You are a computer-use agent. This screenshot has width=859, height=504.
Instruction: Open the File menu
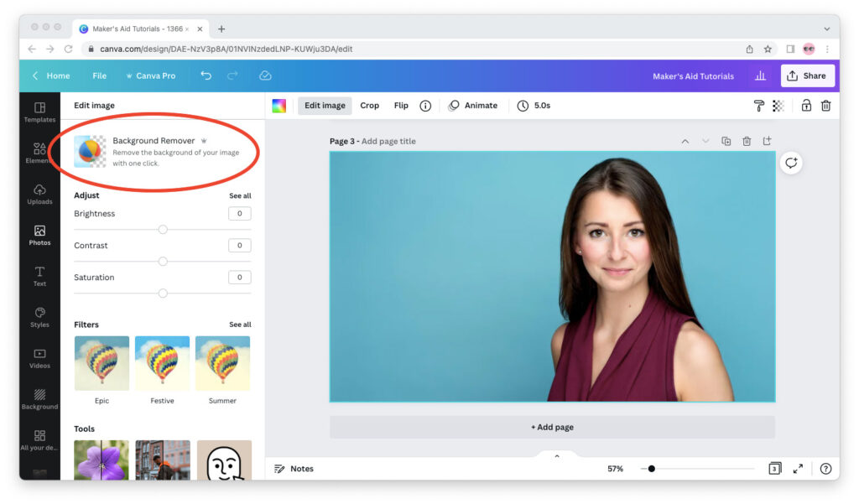[x=99, y=75]
